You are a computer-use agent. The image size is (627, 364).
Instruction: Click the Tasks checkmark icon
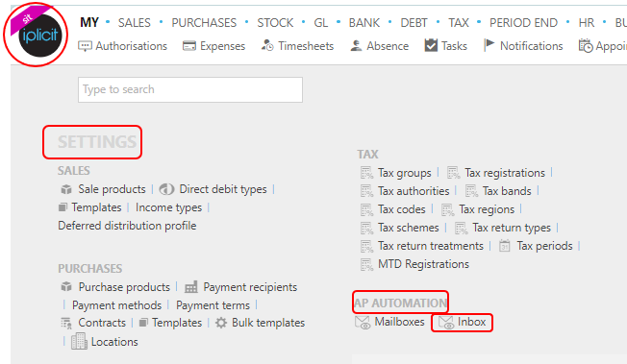coord(431,45)
